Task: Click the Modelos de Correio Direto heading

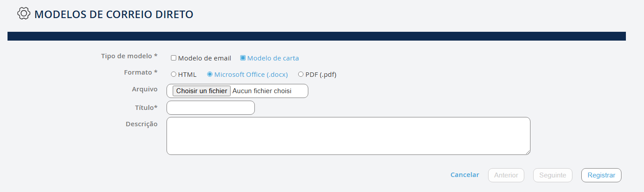Action: 114,14
